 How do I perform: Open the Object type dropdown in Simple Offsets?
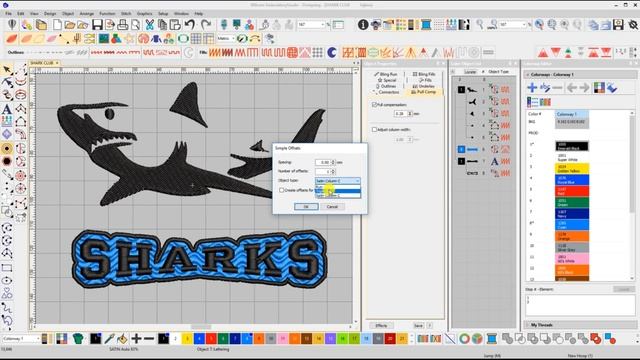click(338, 180)
